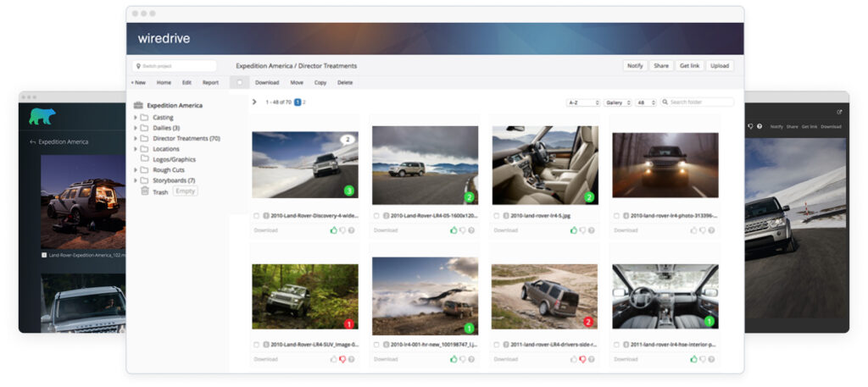The width and height of the screenshot is (868, 387).
Task: Click file type icon of 2010-land-rover-lr4-5.jpg
Action: [x=506, y=216]
